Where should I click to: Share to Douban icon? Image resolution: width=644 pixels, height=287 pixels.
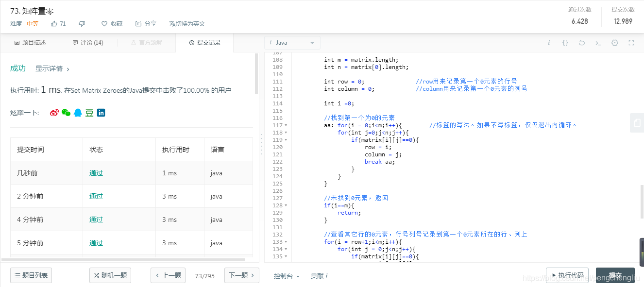pos(89,113)
